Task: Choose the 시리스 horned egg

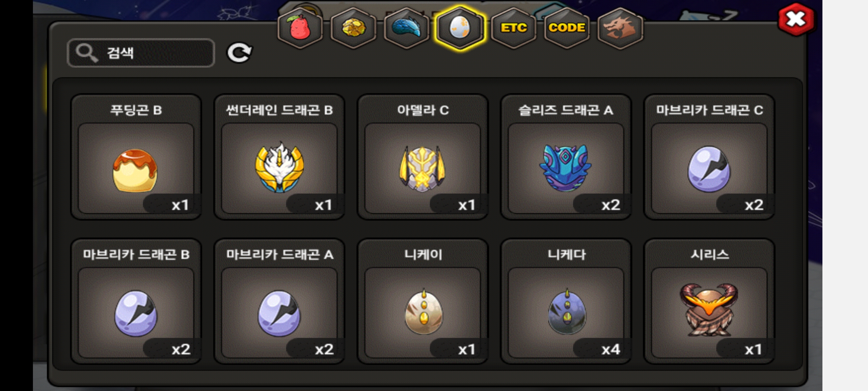Action: (709, 301)
